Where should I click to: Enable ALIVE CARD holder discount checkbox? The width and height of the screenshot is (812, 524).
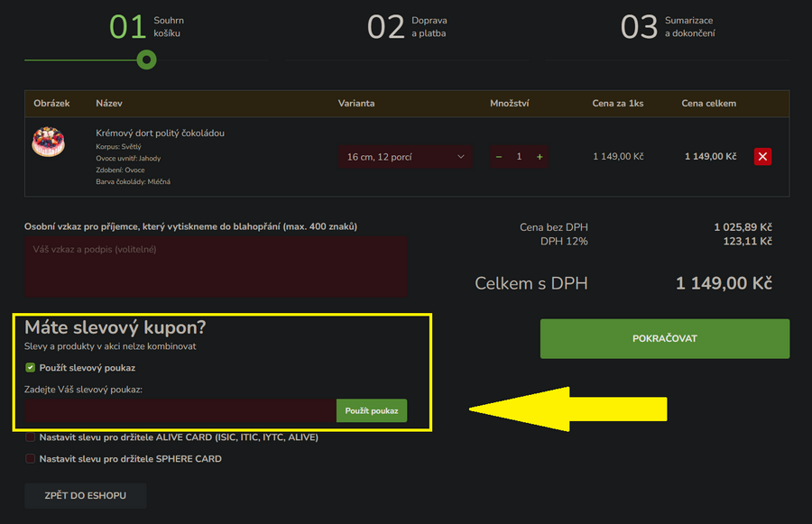(31, 437)
